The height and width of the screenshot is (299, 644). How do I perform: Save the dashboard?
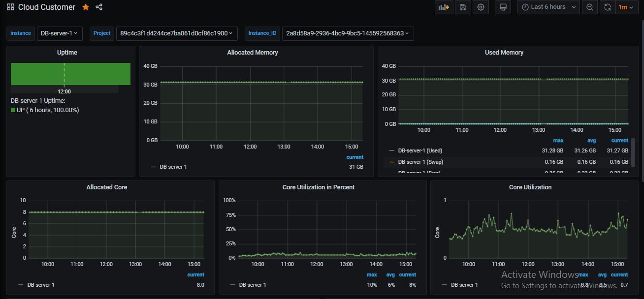[463, 7]
